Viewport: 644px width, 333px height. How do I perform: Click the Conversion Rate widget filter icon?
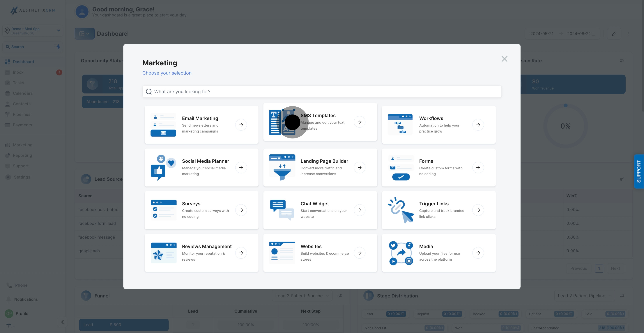[x=622, y=61]
